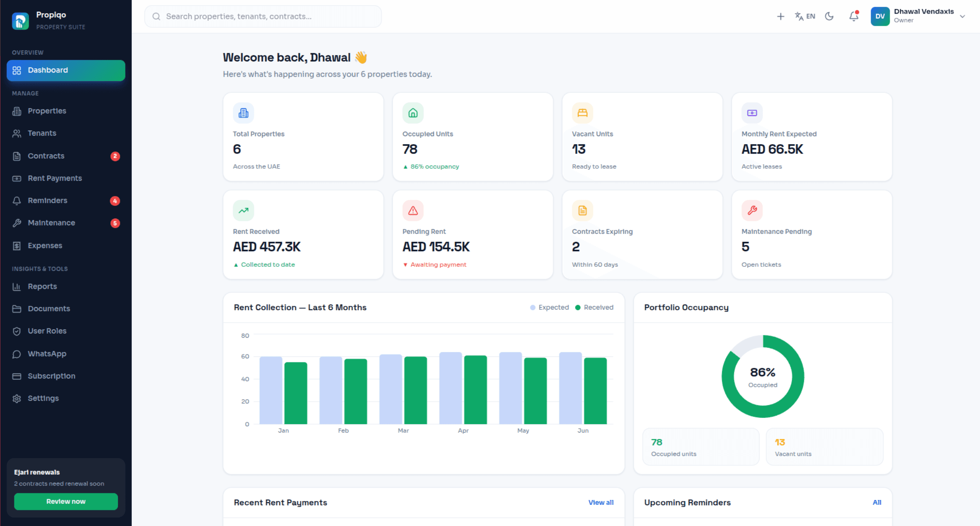The image size is (980, 526).
Task: Click the Reminders badge showing 4
Action: [x=115, y=201]
